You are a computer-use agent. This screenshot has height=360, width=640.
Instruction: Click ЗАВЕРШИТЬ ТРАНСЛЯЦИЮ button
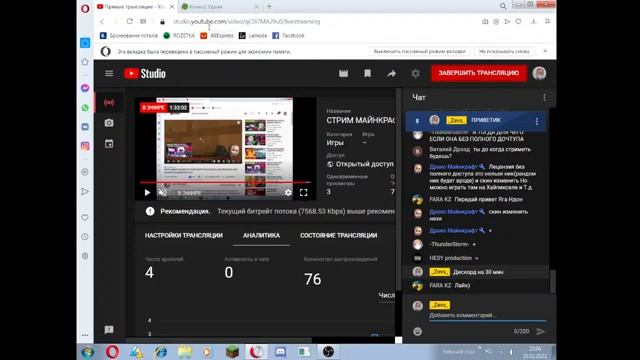point(479,73)
